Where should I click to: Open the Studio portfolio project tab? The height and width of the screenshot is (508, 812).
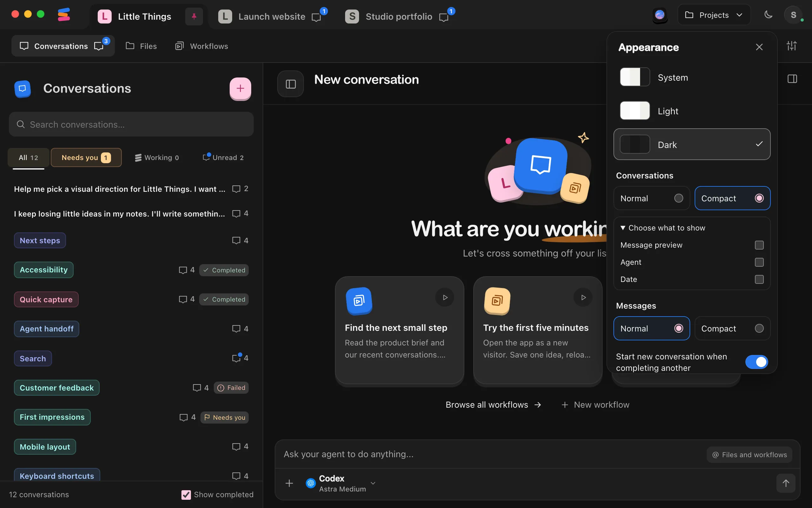400,17
